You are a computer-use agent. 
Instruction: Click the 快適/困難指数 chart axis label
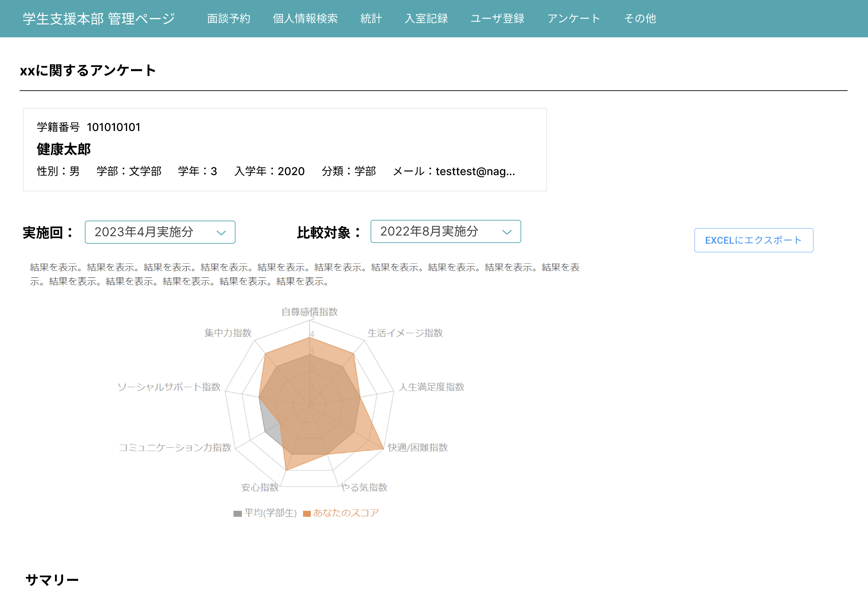pos(417,447)
